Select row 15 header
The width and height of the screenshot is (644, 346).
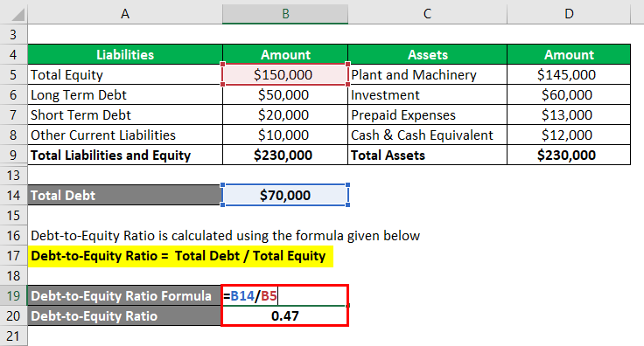pyautogui.click(x=13, y=215)
